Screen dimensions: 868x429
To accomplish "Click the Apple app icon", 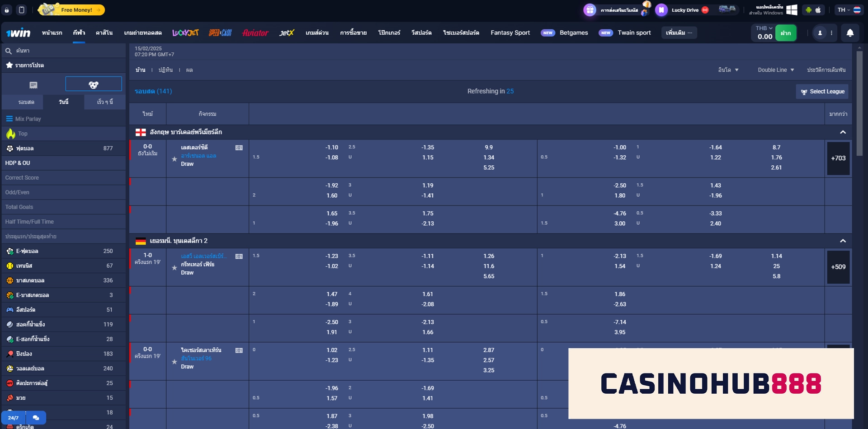I will pos(818,10).
